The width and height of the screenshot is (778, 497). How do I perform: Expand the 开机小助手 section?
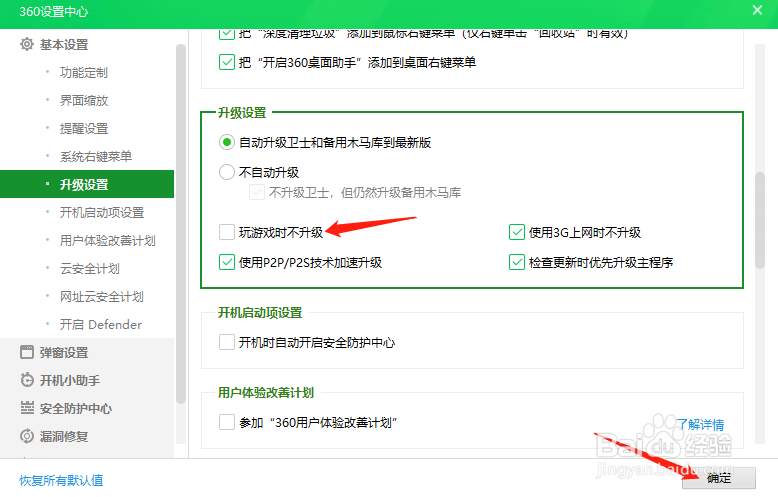coord(70,380)
